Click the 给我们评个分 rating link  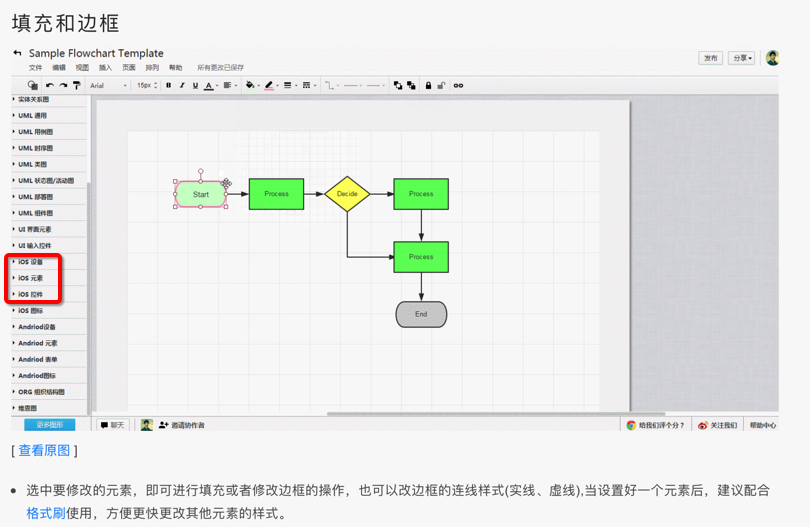click(656, 425)
